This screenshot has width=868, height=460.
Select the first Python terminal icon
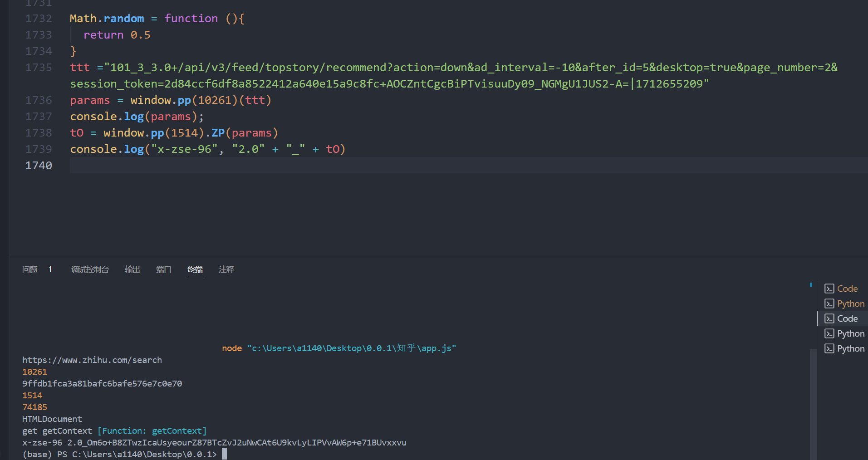(x=829, y=303)
